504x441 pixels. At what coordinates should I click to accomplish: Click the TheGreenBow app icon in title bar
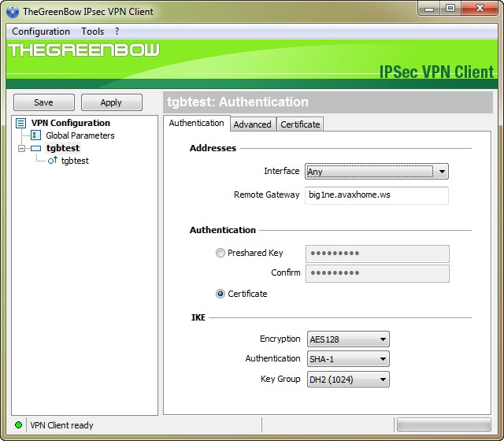[13, 12]
